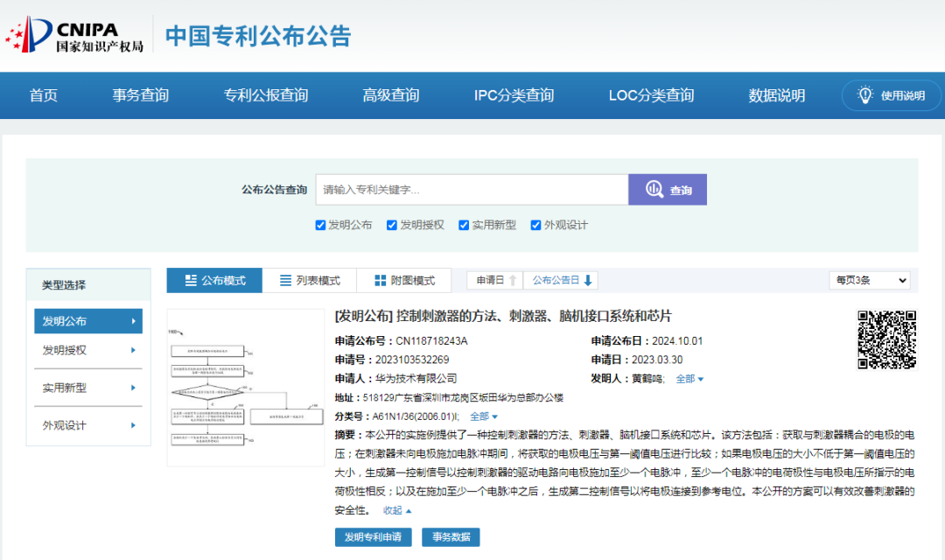Click the patent QR code

[885, 339]
